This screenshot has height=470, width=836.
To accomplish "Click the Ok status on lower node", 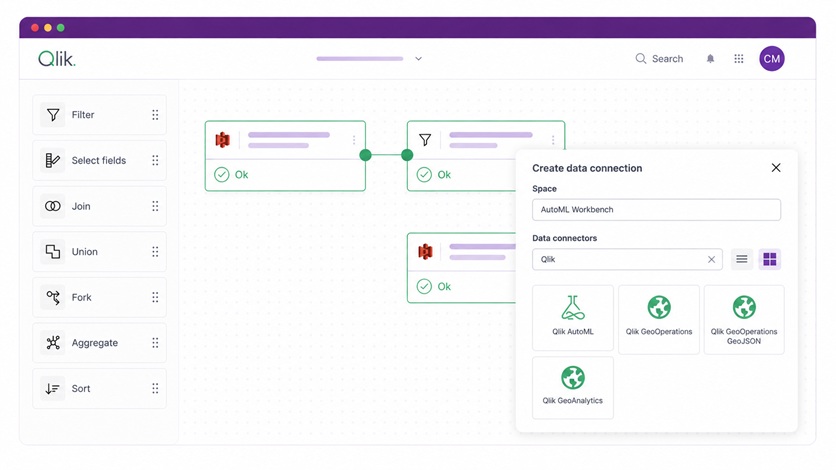I will 433,287.
